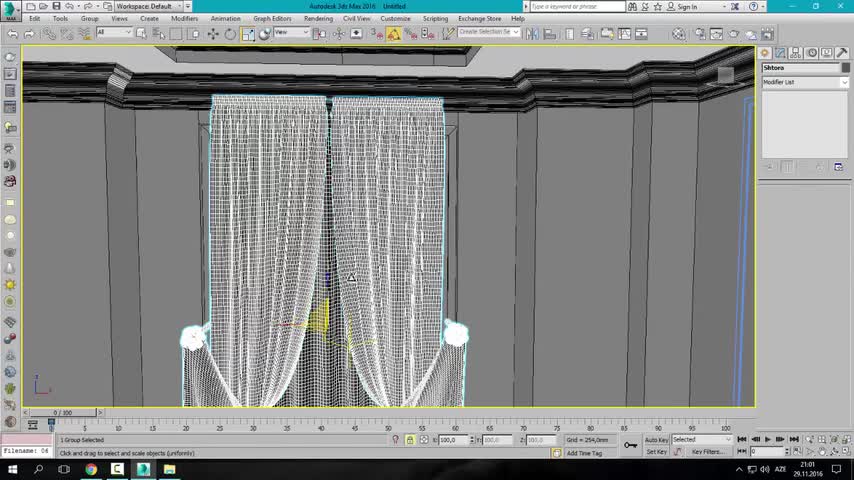Click Play Animation button
This screenshot has width=854, height=480.
(x=768, y=439)
